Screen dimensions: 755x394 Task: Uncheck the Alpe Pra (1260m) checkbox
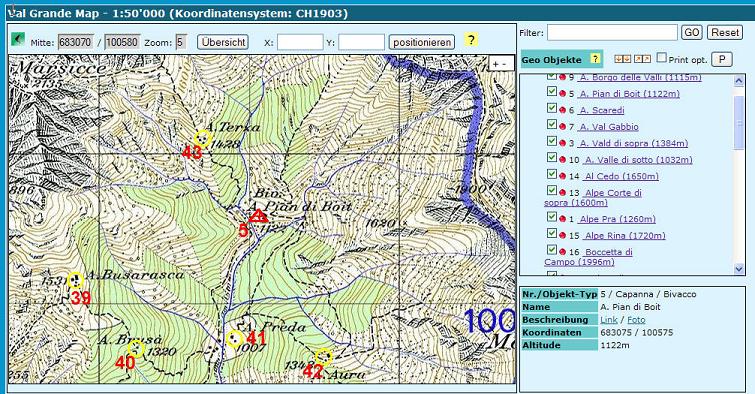(x=552, y=217)
